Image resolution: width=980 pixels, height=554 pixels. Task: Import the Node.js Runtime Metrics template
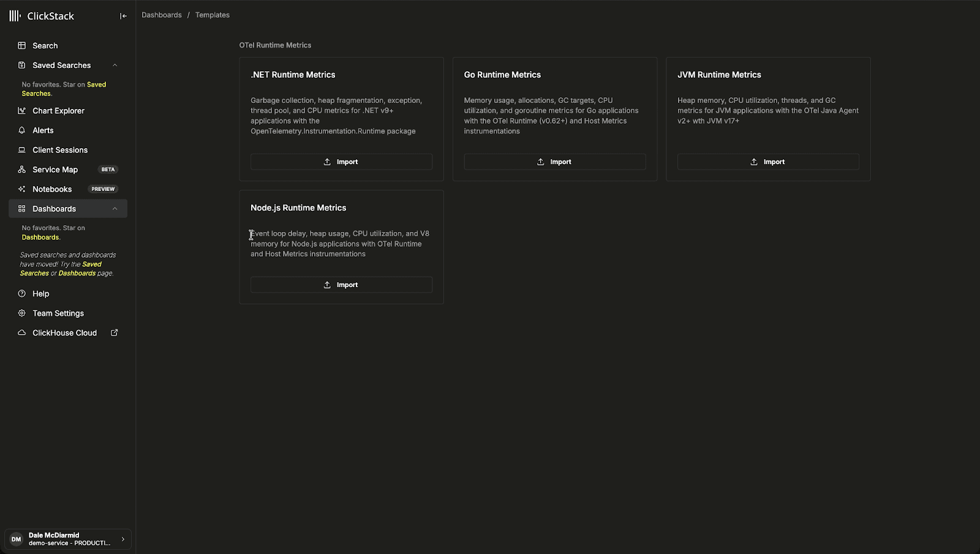coord(341,284)
